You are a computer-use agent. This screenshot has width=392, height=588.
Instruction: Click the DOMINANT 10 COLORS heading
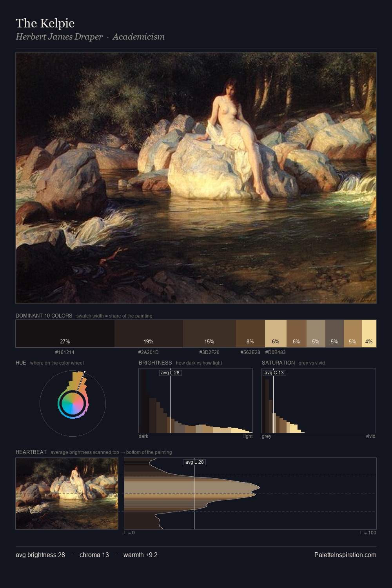coord(44,316)
